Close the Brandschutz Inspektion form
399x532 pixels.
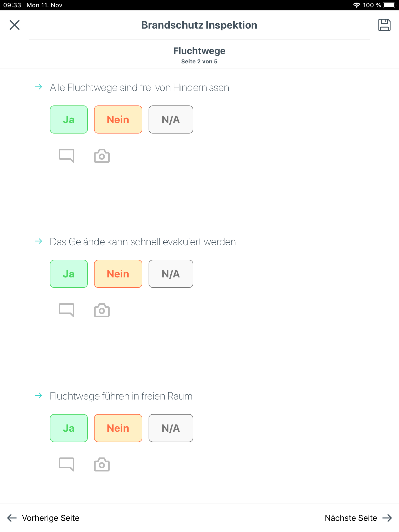click(x=15, y=25)
